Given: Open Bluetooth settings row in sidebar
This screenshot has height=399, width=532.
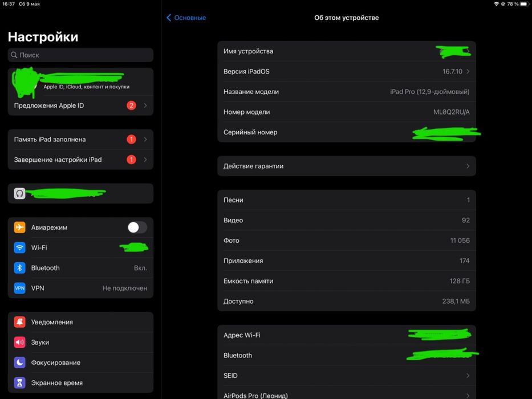Looking at the screenshot, I should click(x=80, y=268).
